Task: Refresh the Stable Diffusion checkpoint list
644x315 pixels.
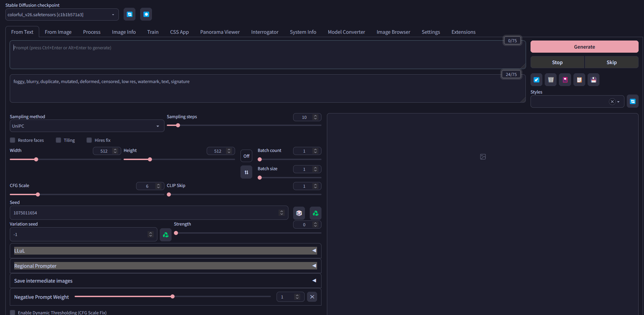Action: (x=129, y=14)
